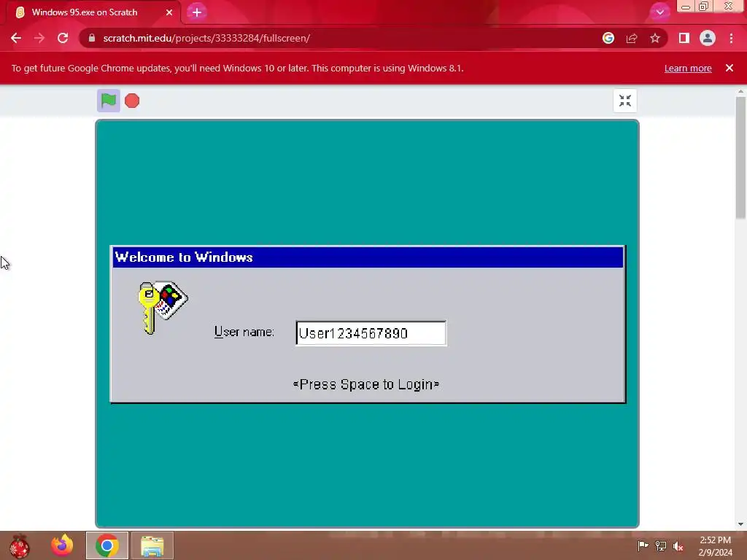The width and height of the screenshot is (747, 560).
Task: Minimize the Chrome window
Action: [686, 7]
